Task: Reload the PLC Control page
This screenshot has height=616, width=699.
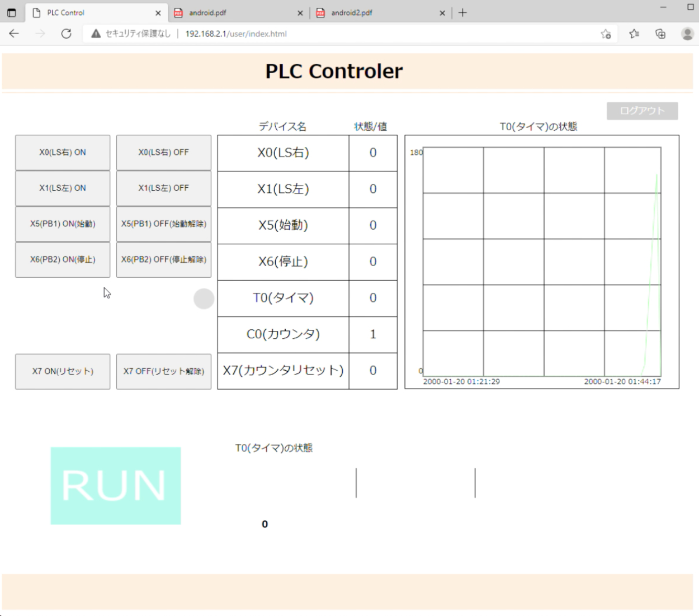Action: click(x=66, y=34)
